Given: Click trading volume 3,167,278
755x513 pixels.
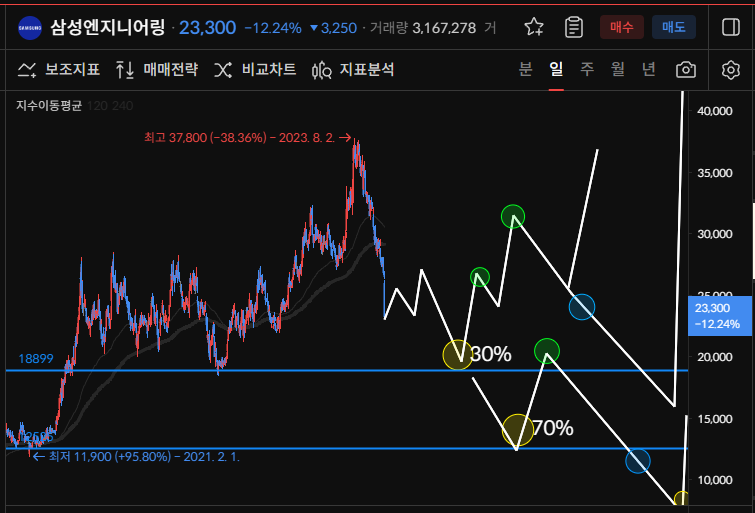Looking at the screenshot, I should click(x=444, y=28).
